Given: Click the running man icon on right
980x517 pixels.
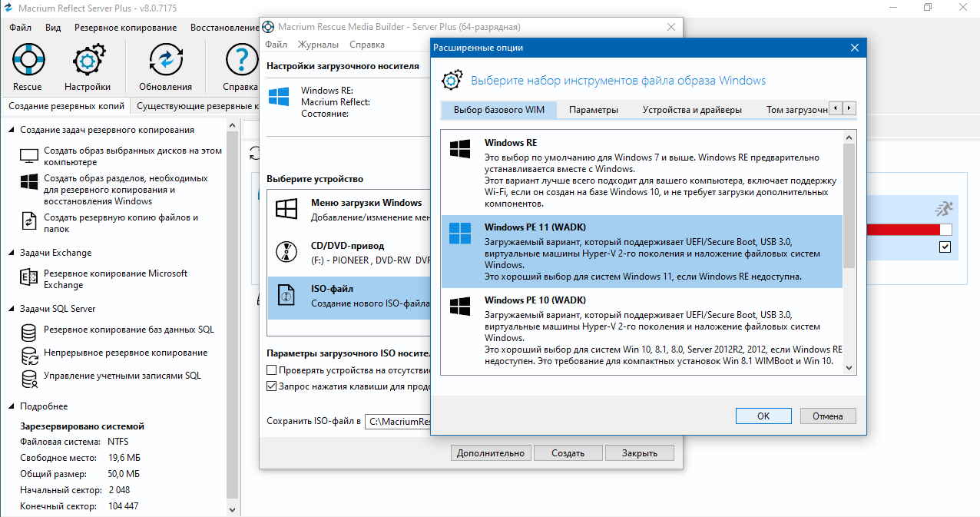Looking at the screenshot, I should coord(943,208).
